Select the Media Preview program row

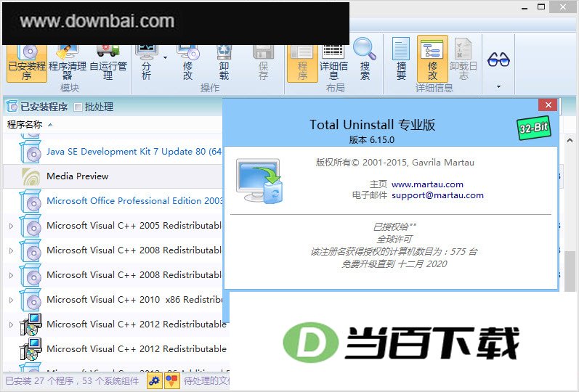click(x=113, y=176)
